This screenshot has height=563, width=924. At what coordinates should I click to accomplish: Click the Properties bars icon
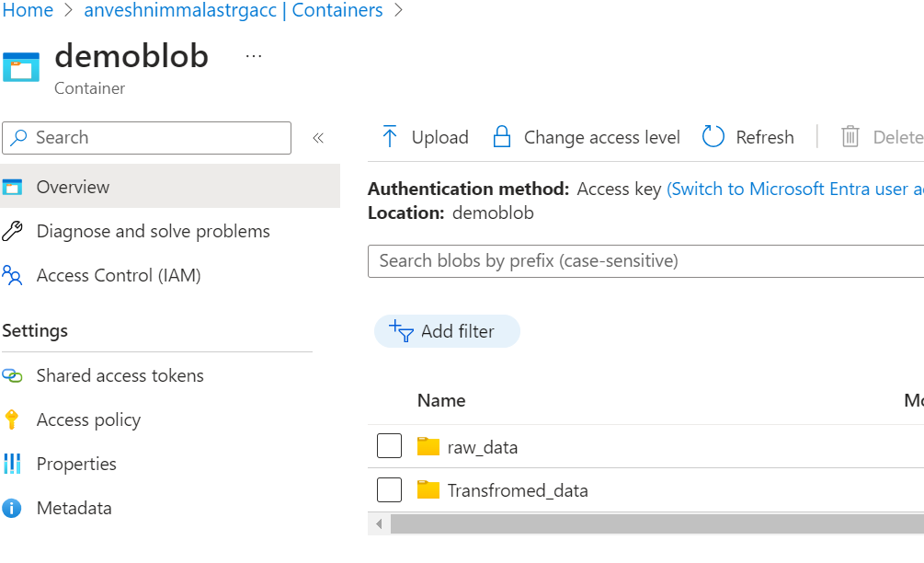[12, 464]
